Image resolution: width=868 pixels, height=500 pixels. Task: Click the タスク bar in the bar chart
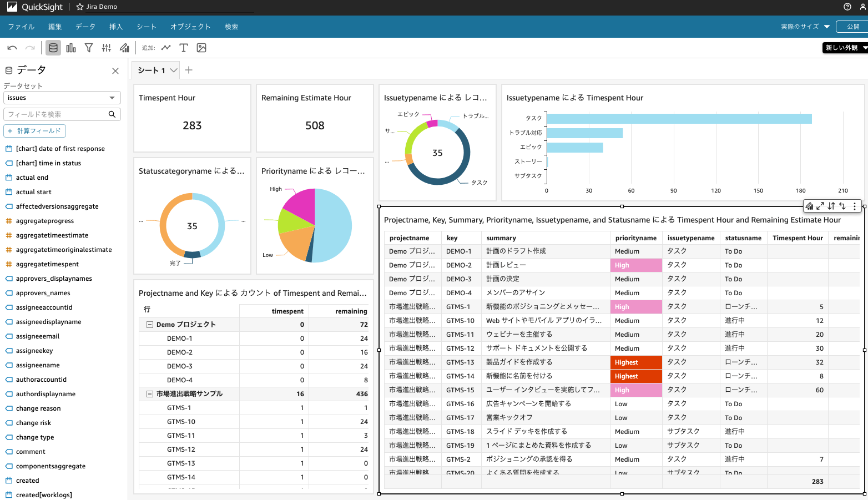coord(679,119)
